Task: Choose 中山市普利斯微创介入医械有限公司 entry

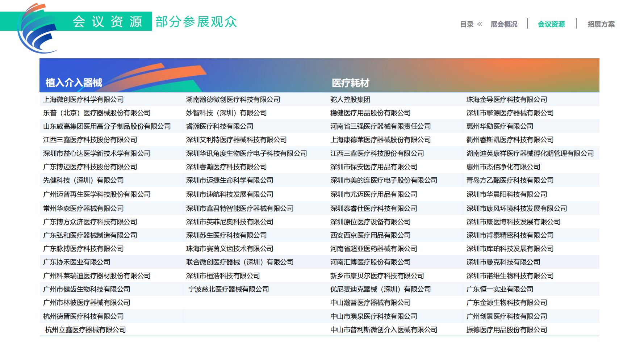Action: (384, 330)
